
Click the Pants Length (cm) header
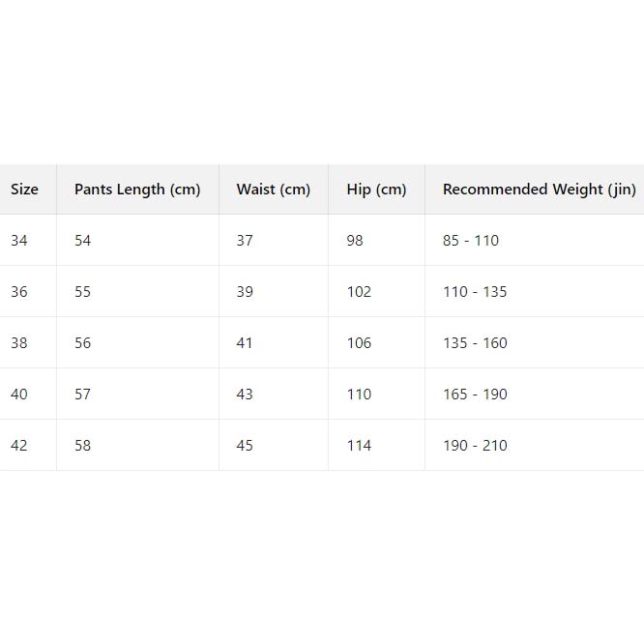coord(137,190)
